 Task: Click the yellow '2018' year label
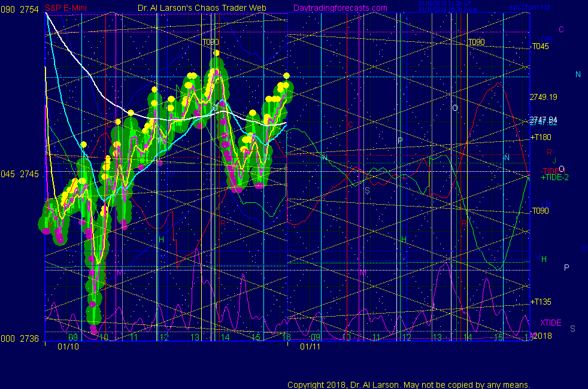[x=542, y=336]
